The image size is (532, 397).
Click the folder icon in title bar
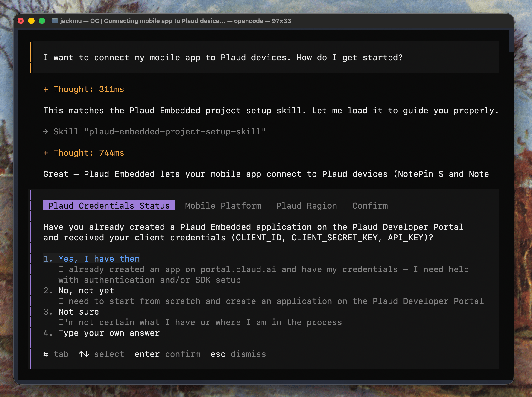(x=55, y=21)
